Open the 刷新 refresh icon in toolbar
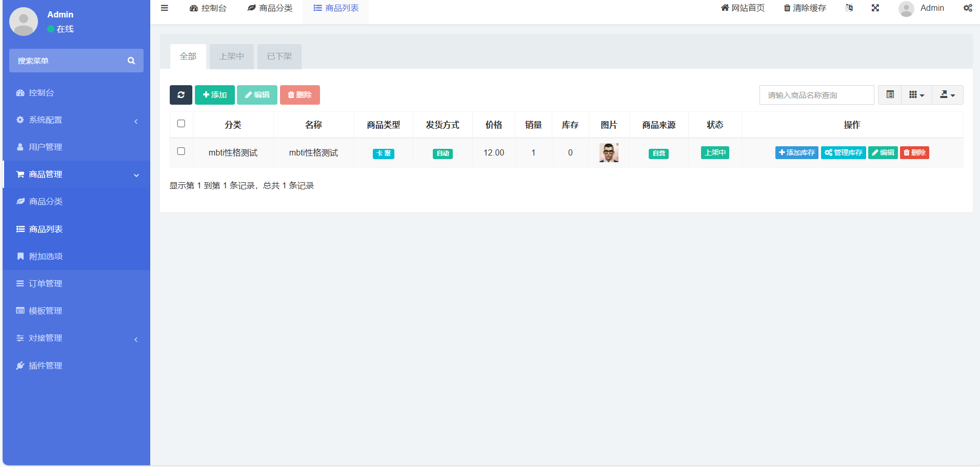Image resolution: width=980 pixels, height=467 pixels. [x=181, y=94]
